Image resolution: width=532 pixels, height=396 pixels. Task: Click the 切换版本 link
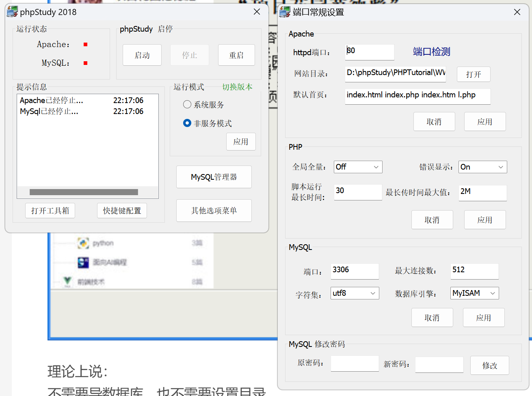[237, 87]
